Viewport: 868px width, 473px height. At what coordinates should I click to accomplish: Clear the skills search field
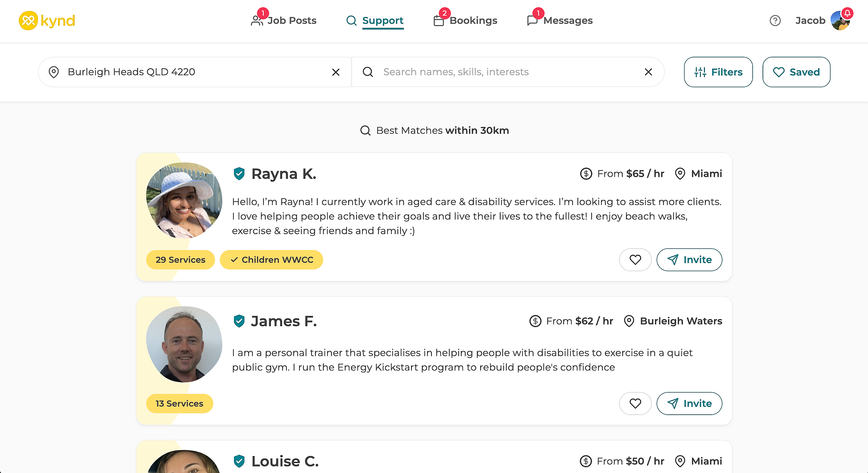tap(648, 72)
